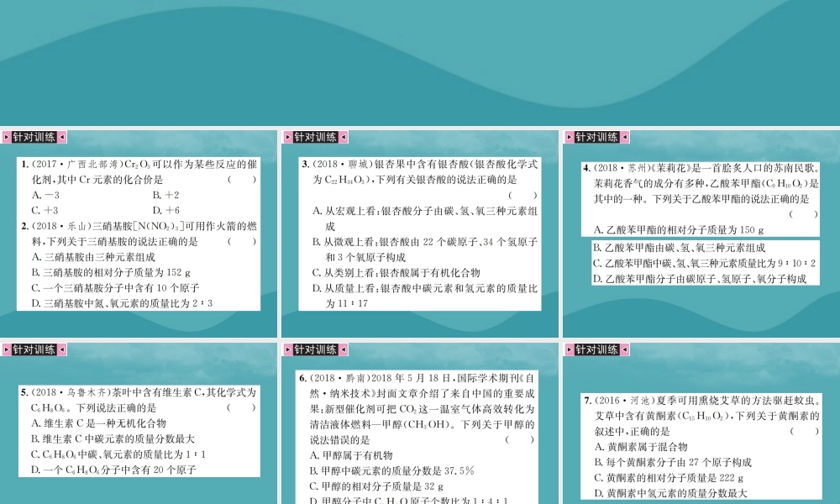Choose option 'C. +3' for question 1
840x504 pixels.
[45, 211]
